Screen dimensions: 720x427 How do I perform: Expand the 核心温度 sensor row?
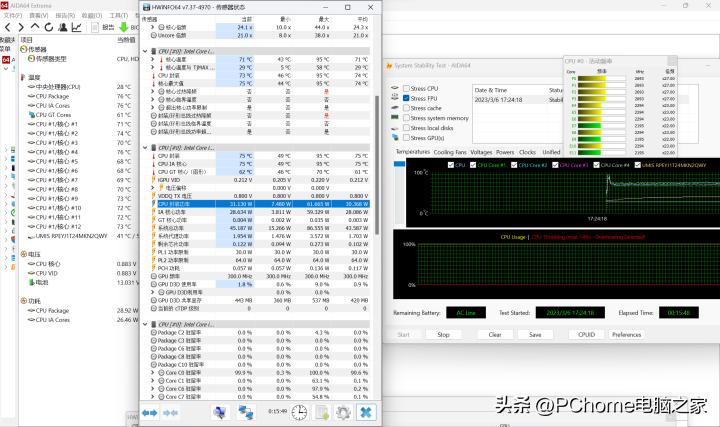pos(153,59)
